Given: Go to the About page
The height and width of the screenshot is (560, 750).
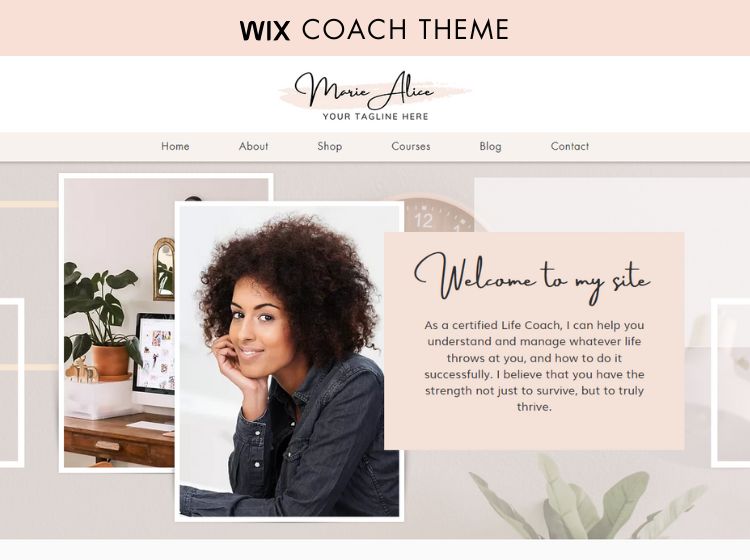Looking at the screenshot, I should tap(254, 146).
